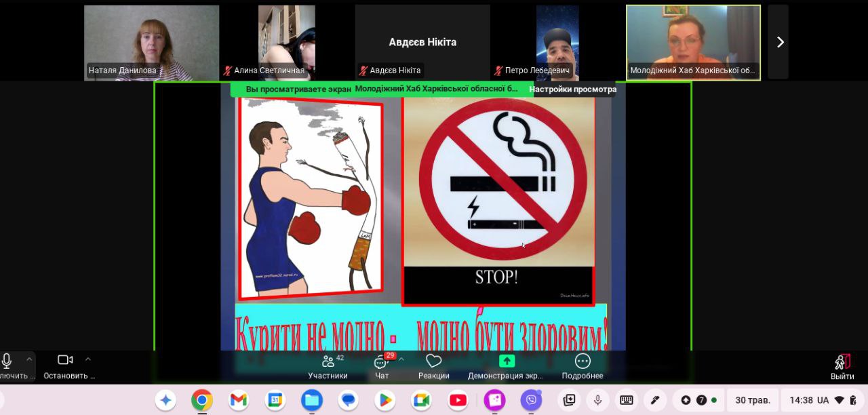The width and height of the screenshot is (868, 415).
Task: Open the Files app from the shelf
Action: [312, 400]
